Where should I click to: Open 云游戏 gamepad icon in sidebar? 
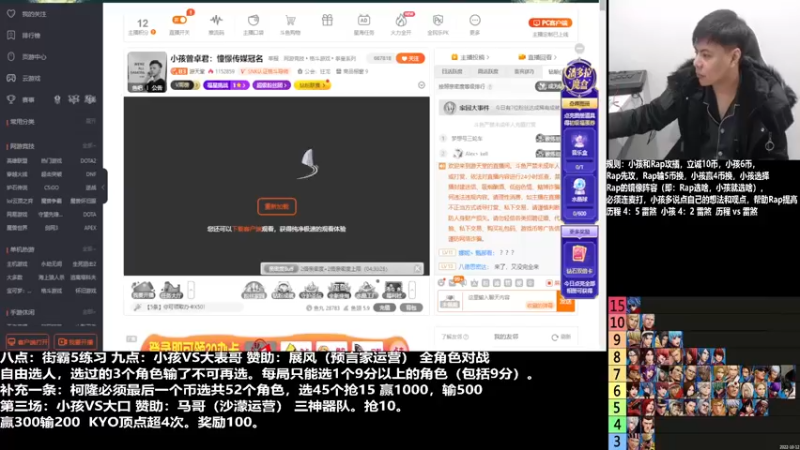pos(11,78)
